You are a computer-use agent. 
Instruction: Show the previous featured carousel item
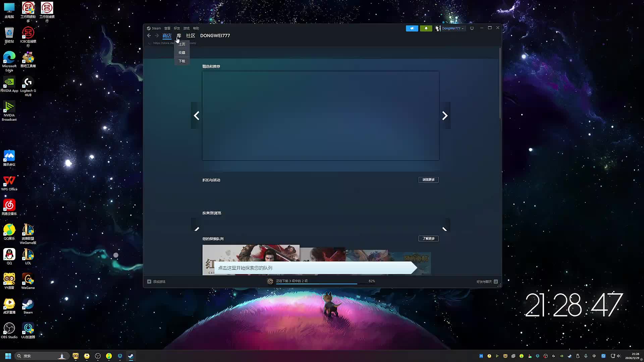click(x=197, y=116)
